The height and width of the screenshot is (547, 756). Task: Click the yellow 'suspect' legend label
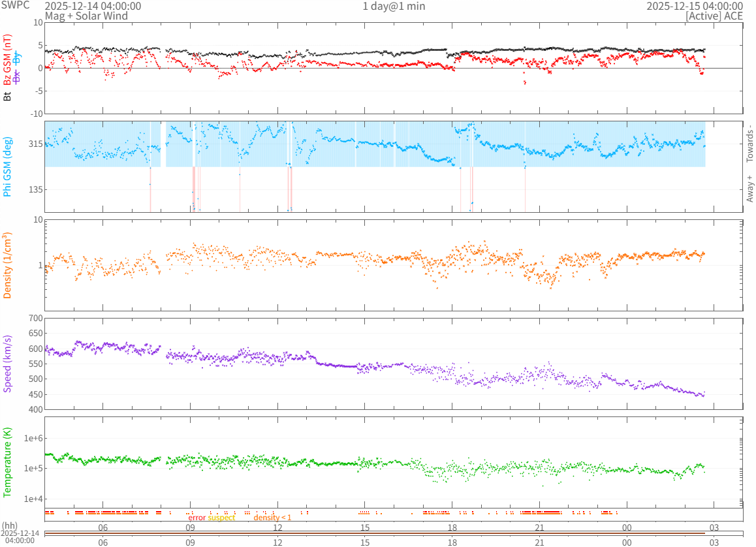pyautogui.click(x=221, y=518)
